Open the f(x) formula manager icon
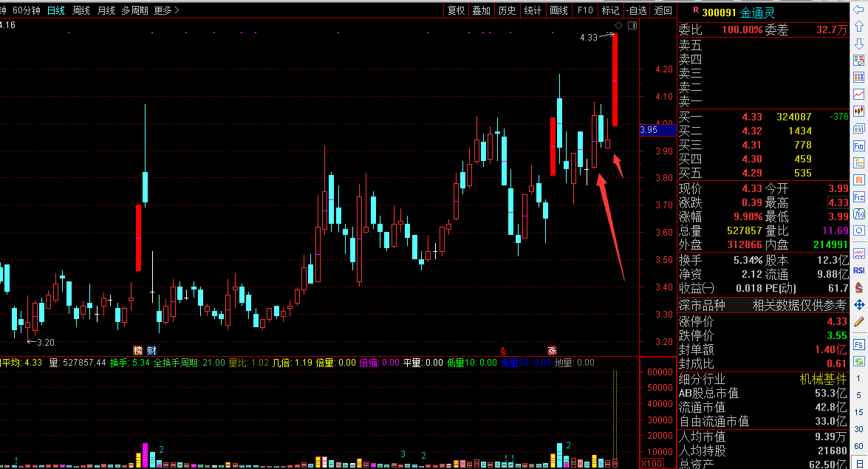 tap(858, 213)
